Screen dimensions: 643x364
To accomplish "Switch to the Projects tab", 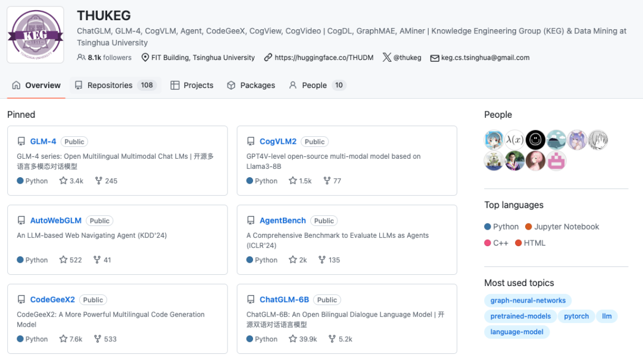I will coord(192,85).
